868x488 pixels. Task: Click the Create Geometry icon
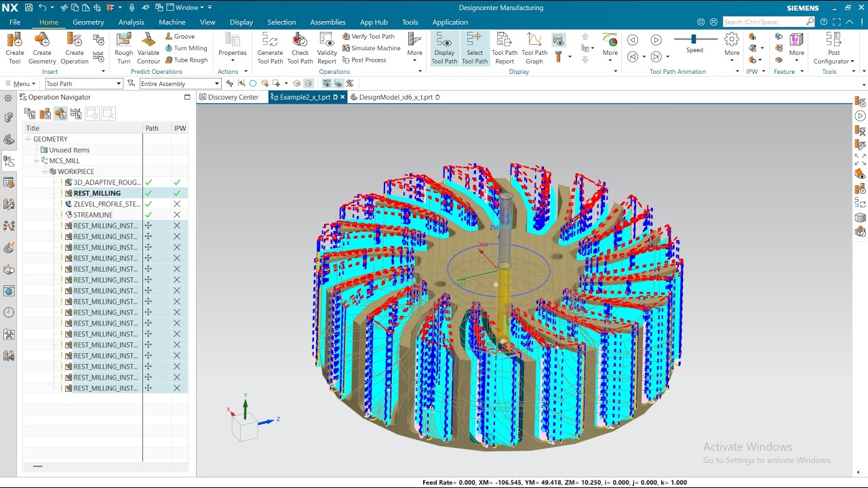click(42, 48)
